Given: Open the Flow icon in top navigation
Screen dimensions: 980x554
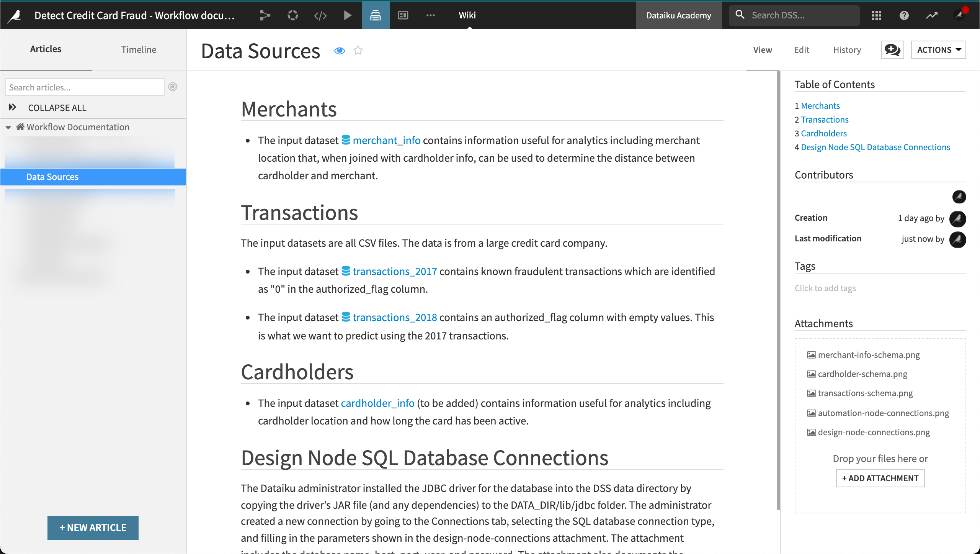Looking at the screenshot, I should (265, 15).
